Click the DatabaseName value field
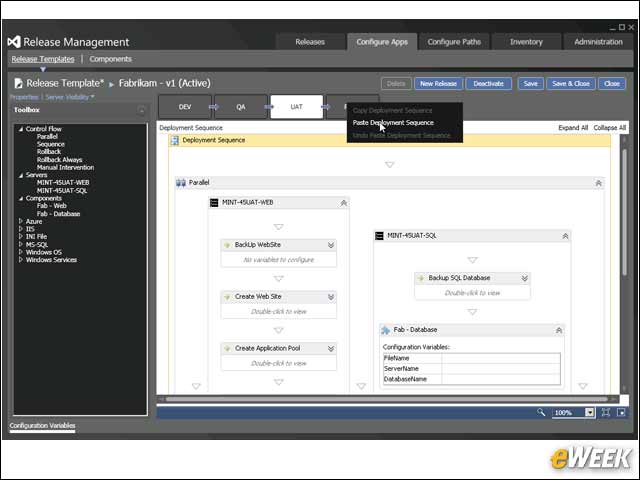Screen dimensions: 640x480 click(x=501, y=379)
